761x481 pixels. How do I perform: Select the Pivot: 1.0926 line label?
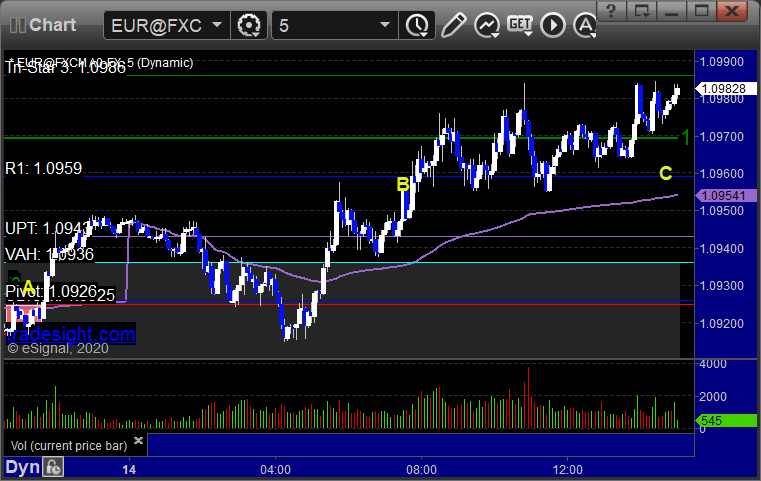click(x=51, y=291)
